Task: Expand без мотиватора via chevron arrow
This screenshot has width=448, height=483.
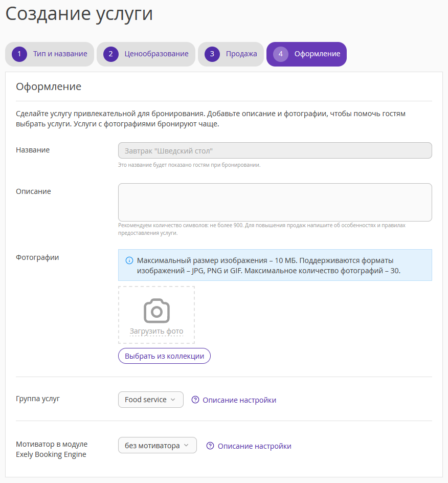Action: (x=186, y=446)
